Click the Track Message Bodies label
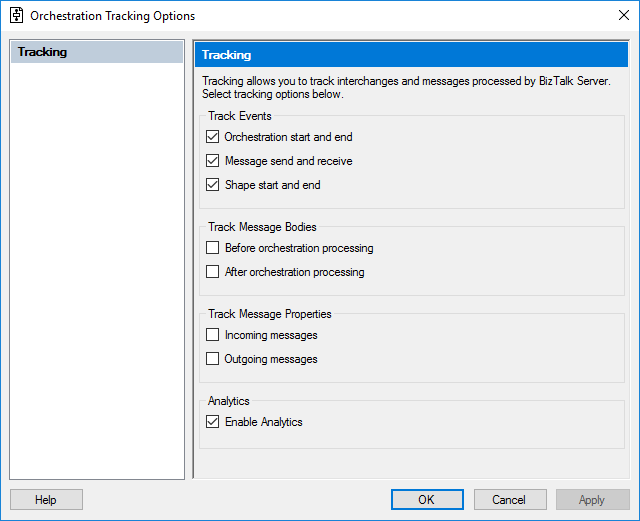The width and height of the screenshot is (640, 521). coord(262,227)
